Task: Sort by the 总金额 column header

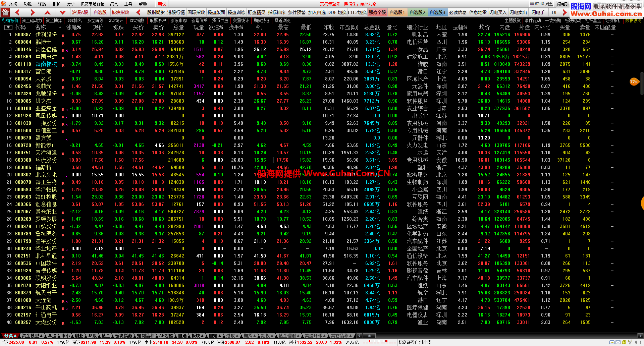Action: [x=372, y=27]
